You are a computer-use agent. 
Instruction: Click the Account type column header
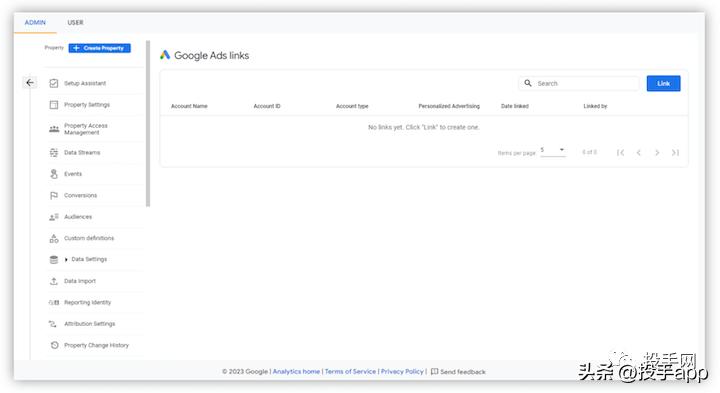coord(352,106)
